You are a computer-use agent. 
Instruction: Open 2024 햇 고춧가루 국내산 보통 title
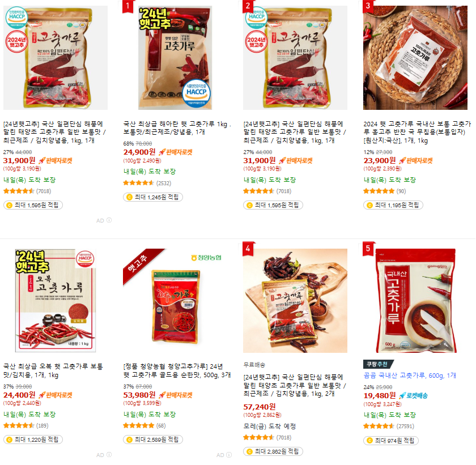[x=417, y=133]
